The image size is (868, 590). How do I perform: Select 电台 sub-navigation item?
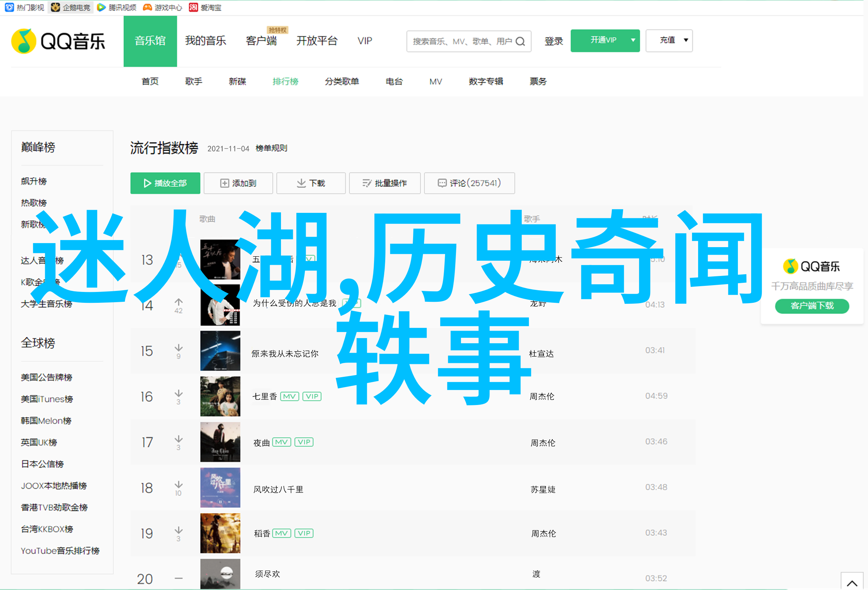pyautogui.click(x=394, y=81)
